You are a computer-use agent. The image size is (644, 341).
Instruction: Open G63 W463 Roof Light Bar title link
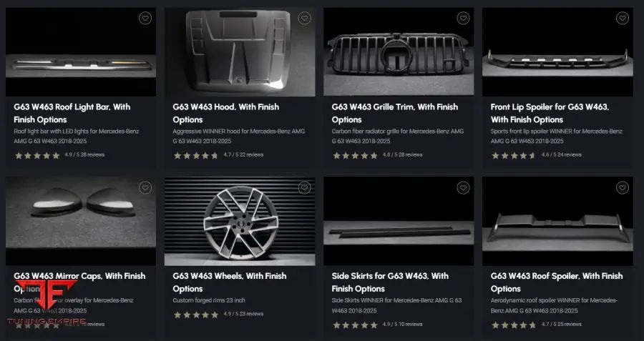pyautogui.click(x=72, y=113)
